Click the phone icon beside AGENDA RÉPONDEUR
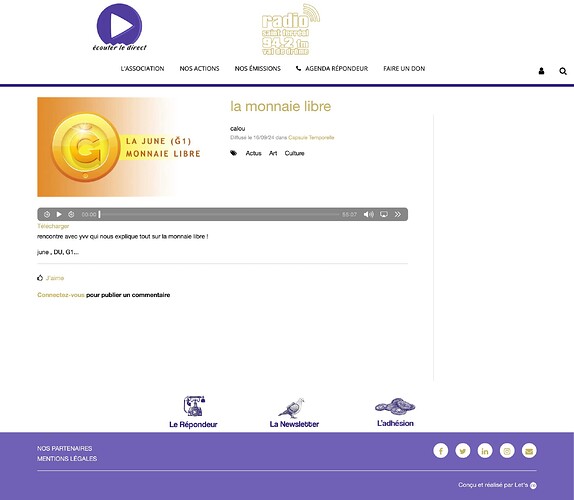The height and width of the screenshot is (500, 574). click(x=298, y=68)
